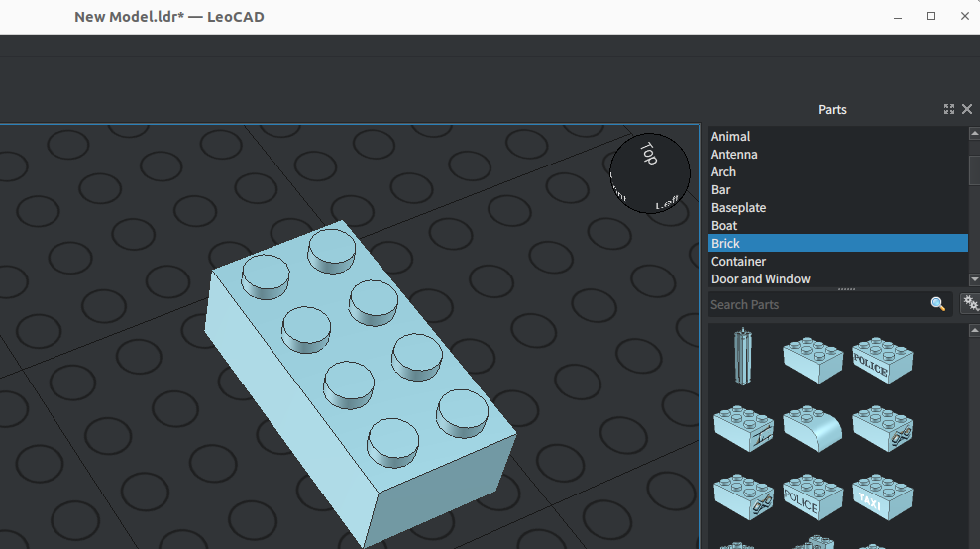
Task: Maximize the LeoCAD window
Action: [931, 16]
